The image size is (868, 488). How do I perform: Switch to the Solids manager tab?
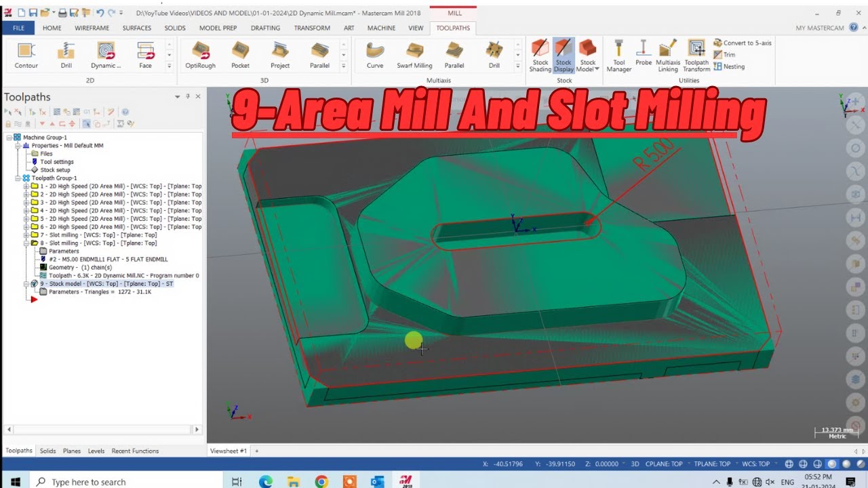[47, 451]
